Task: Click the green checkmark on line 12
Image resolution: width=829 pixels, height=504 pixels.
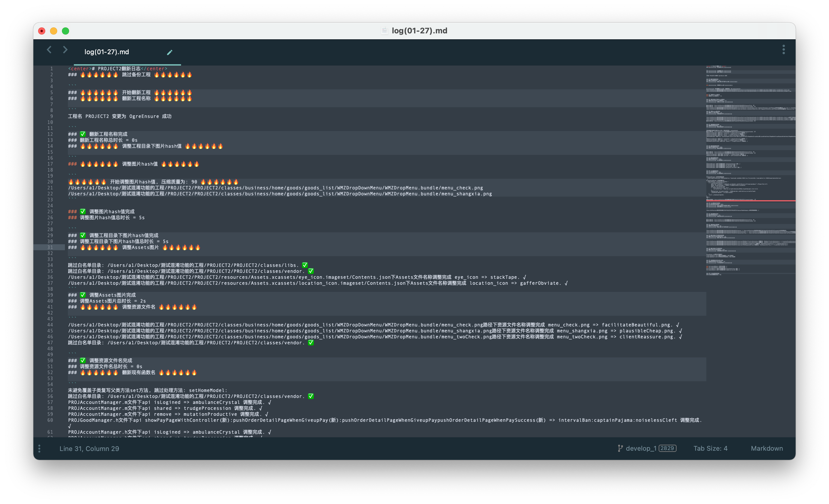Action: (x=83, y=134)
